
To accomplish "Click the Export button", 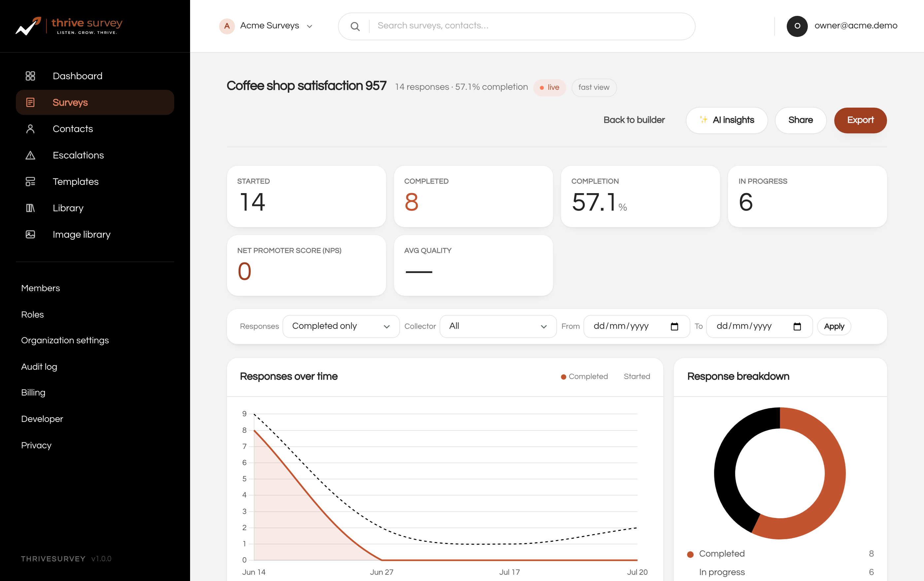I will pyautogui.click(x=860, y=120).
